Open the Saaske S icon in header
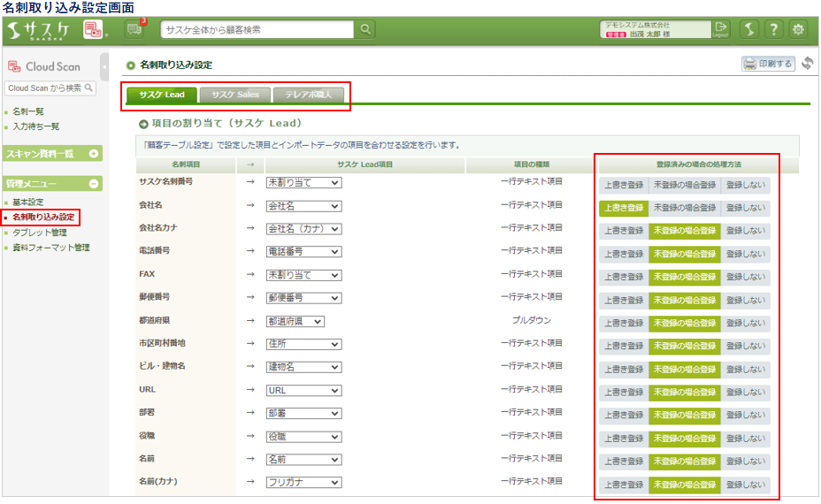Viewport: 821px width, 504px height. pos(750,29)
